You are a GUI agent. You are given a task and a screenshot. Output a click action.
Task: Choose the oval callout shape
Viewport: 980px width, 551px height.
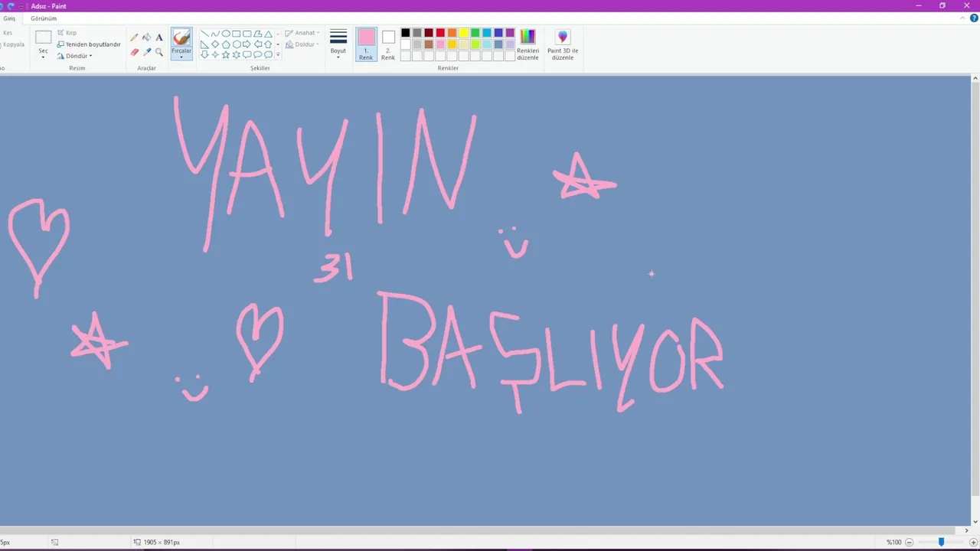(258, 54)
